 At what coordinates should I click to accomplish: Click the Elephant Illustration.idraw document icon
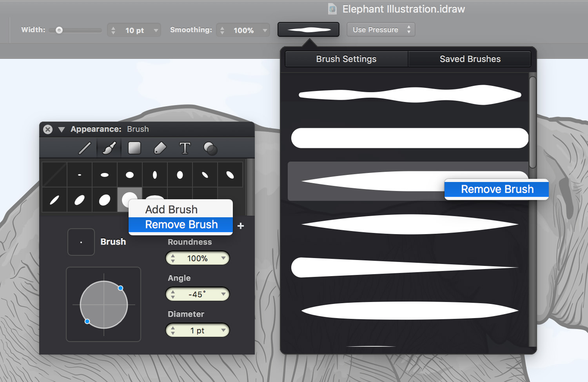332,9
